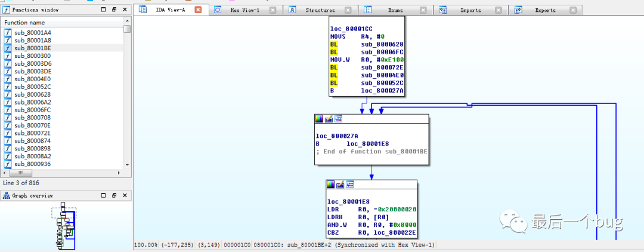Close the IDA View-A tab
644x252 pixels.
[198, 10]
